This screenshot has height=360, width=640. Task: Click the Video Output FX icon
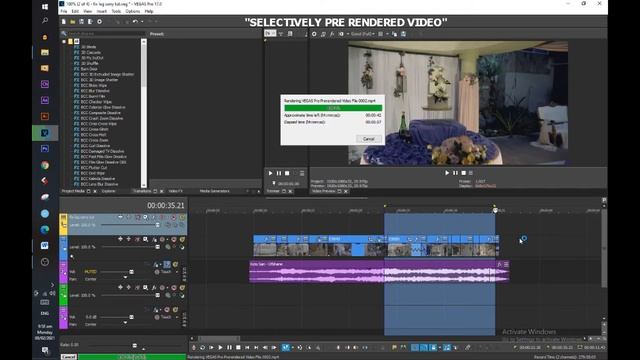(332, 34)
